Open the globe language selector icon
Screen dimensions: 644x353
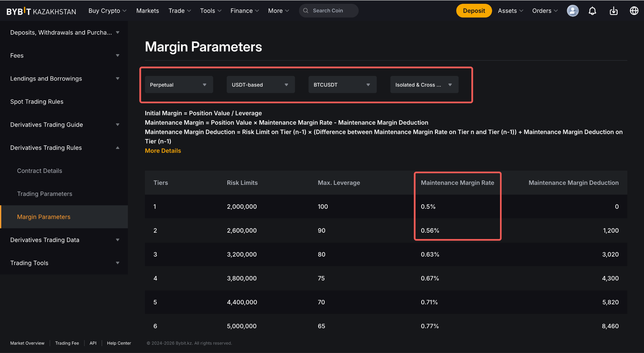pyautogui.click(x=634, y=11)
